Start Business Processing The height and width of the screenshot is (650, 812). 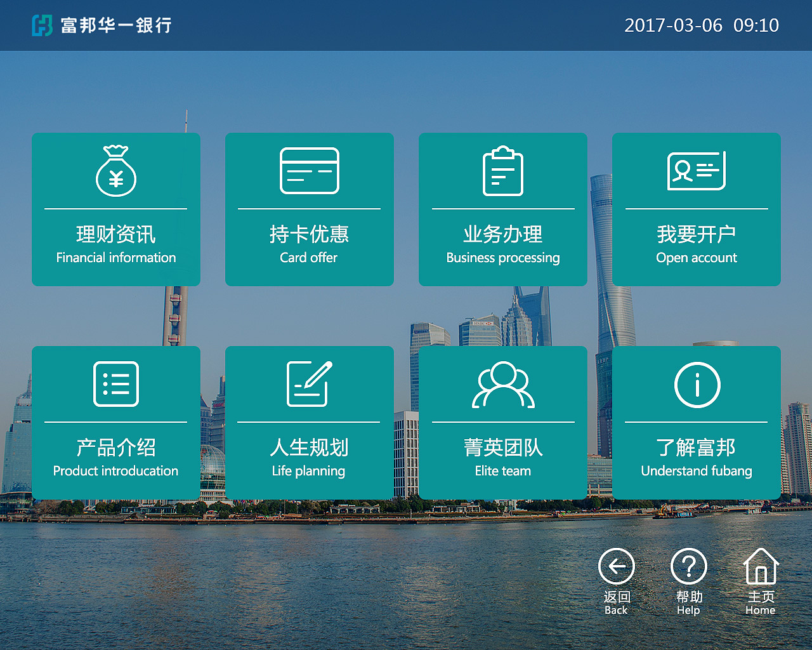[502, 209]
